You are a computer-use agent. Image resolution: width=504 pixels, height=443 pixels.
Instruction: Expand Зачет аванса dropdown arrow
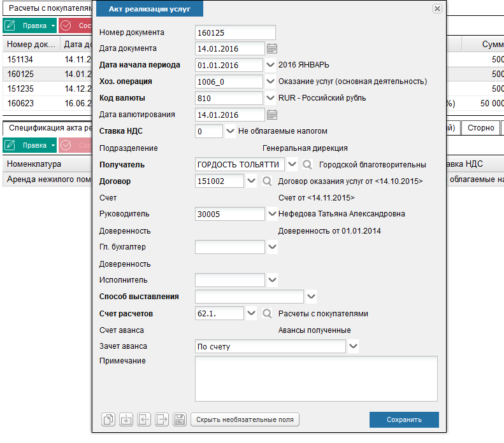pos(353,346)
